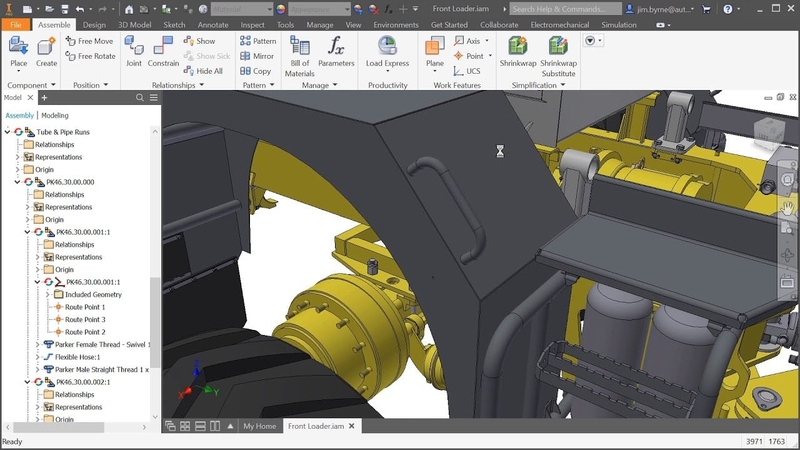Open the Front Loader.iam document tab

click(x=316, y=426)
